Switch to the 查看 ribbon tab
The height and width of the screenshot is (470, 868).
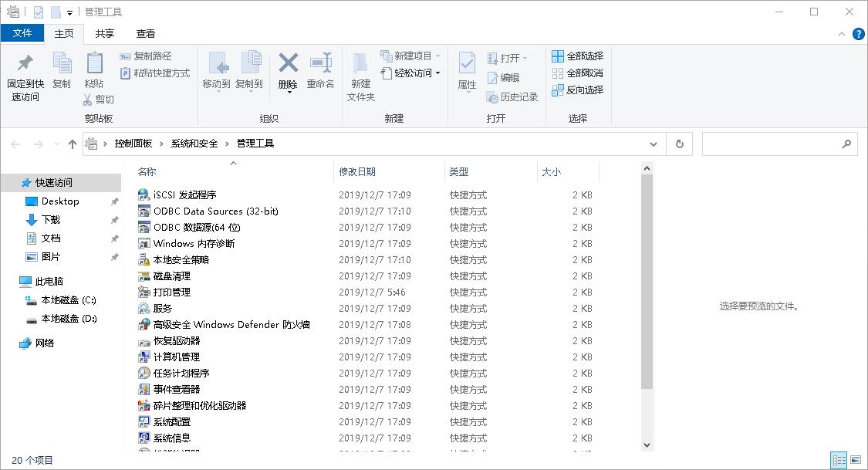144,33
